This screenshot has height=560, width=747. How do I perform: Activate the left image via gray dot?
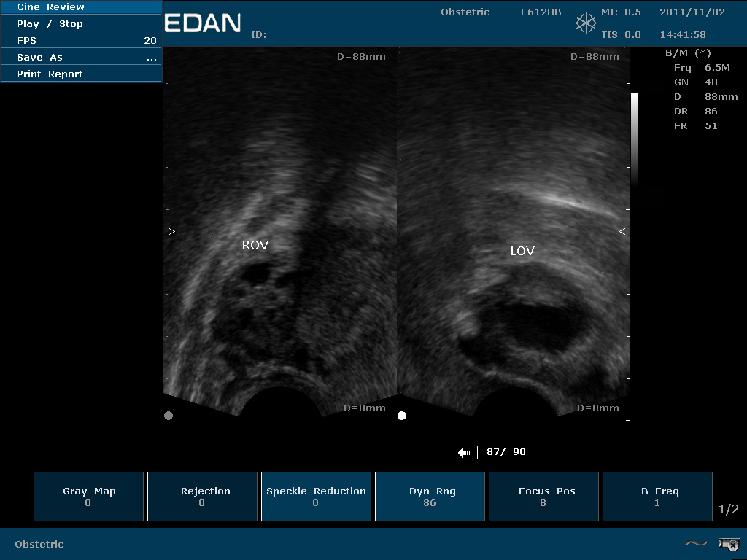click(x=169, y=416)
